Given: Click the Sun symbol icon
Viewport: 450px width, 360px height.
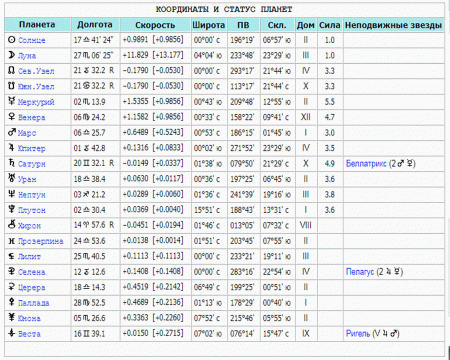Looking at the screenshot, I should coord(12,40).
